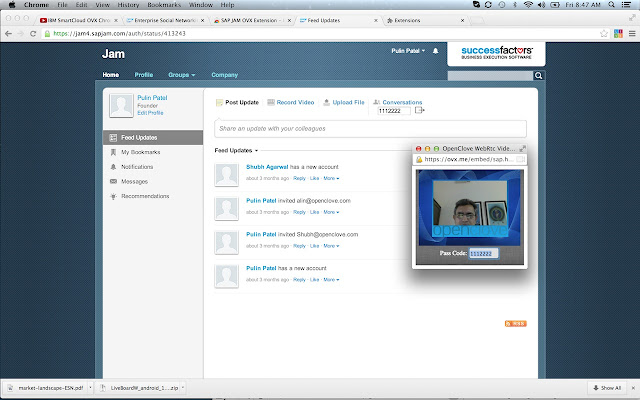Screen dimensions: 640x400
Task: Open the Apple menu
Action: (x=12, y=5)
